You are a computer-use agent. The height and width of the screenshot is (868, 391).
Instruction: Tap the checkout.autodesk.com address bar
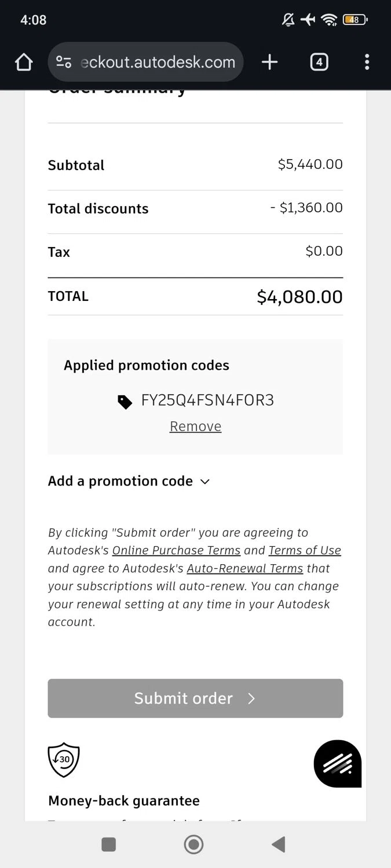(158, 62)
